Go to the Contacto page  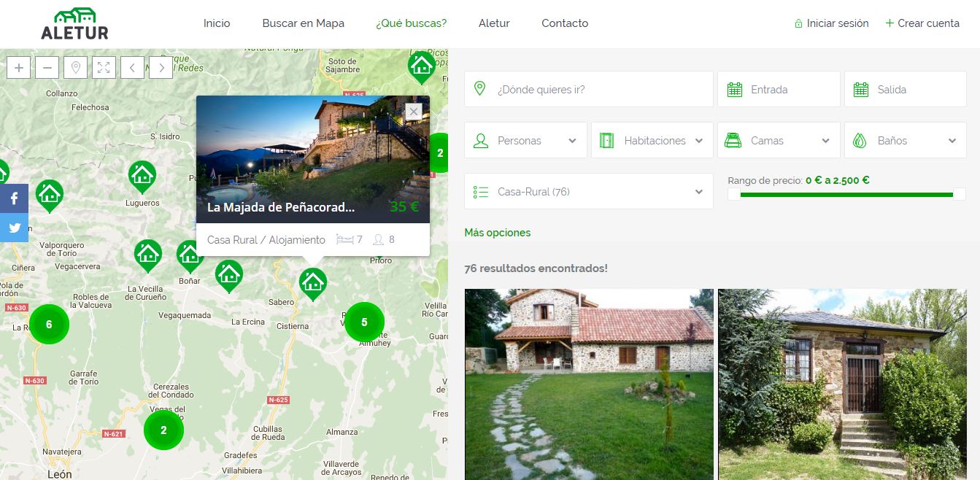click(x=565, y=23)
